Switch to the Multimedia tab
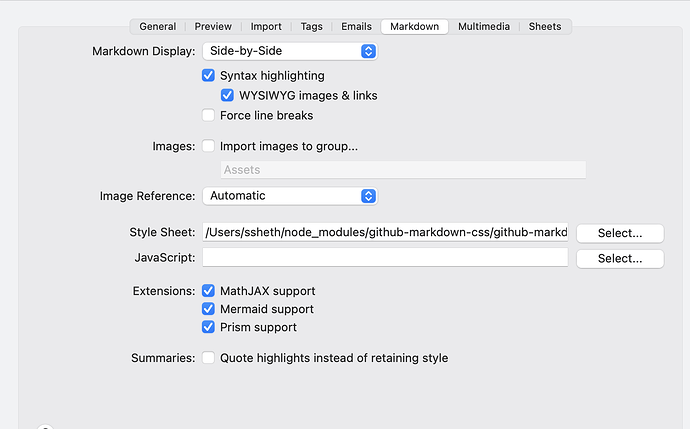690x429 pixels. click(x=485, y=27)
